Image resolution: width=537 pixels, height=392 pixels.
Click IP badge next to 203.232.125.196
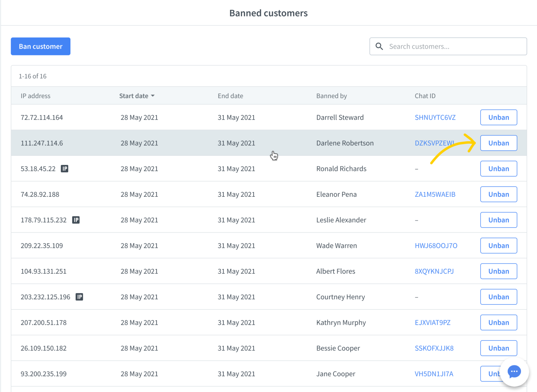[x=80, y=297]
